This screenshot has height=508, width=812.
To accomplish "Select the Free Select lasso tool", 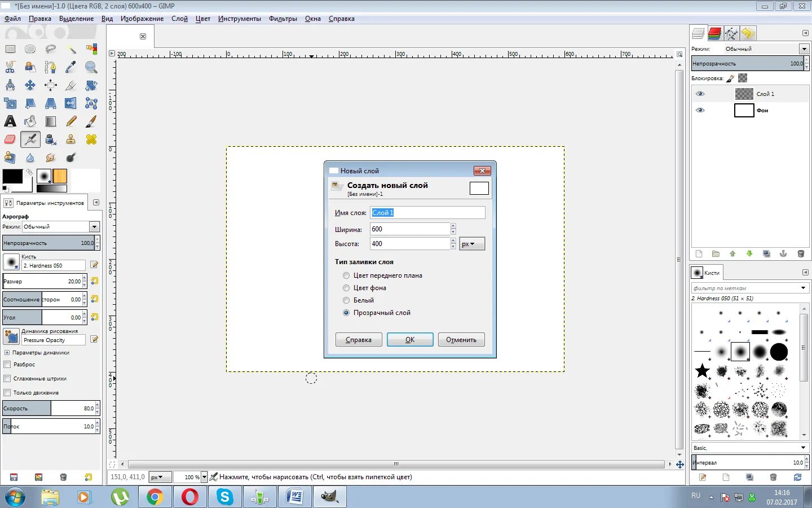I will click(x=51, y=49).
